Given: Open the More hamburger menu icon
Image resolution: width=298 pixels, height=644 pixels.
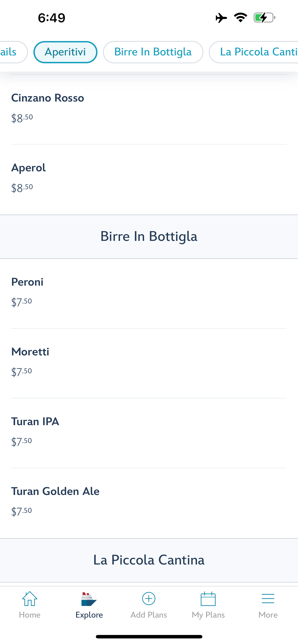Looking at the screenshot, I should pyautogui.click(x=268, y=599).
